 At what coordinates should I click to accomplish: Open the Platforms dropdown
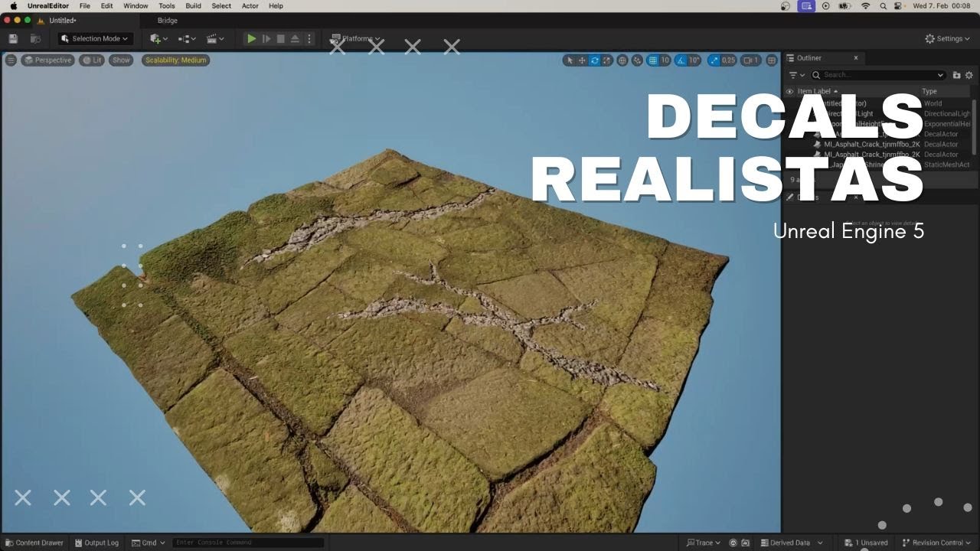click(355, 38)
